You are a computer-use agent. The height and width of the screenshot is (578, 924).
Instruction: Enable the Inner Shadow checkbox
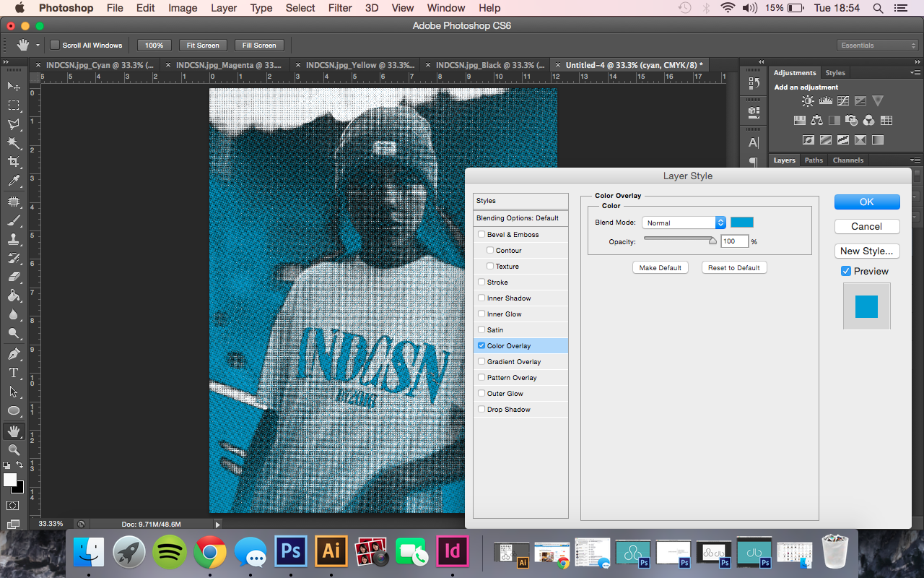(x=481, y=298)
